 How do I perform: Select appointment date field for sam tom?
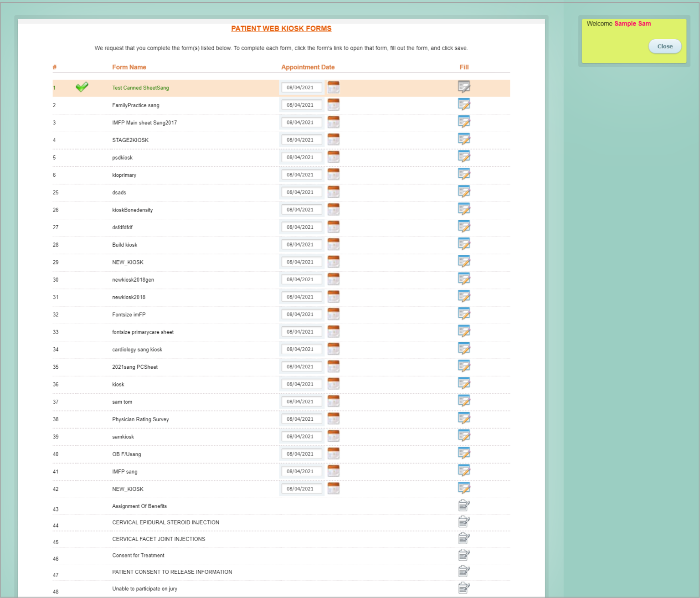301,402
